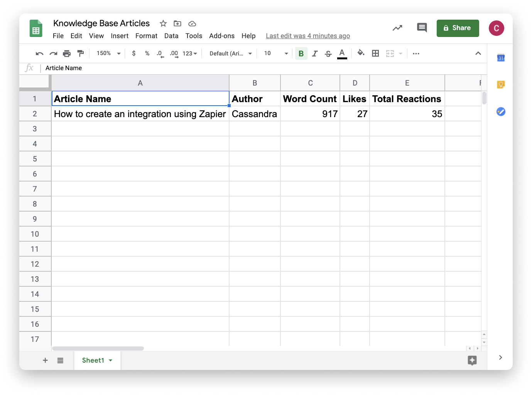This screenshot has width=532, height=395.
Task: Open the Tools menu
Action: point(194,36)
